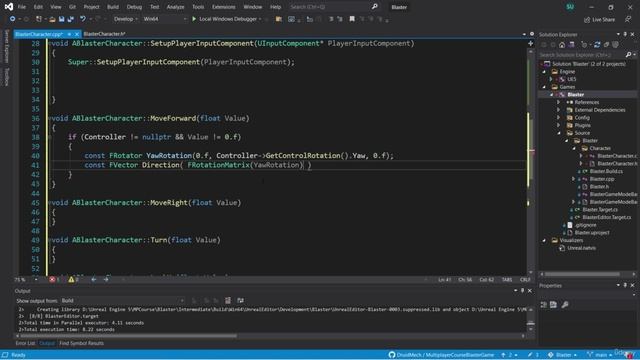Switch to the Find Symbol Results tab

81,343
